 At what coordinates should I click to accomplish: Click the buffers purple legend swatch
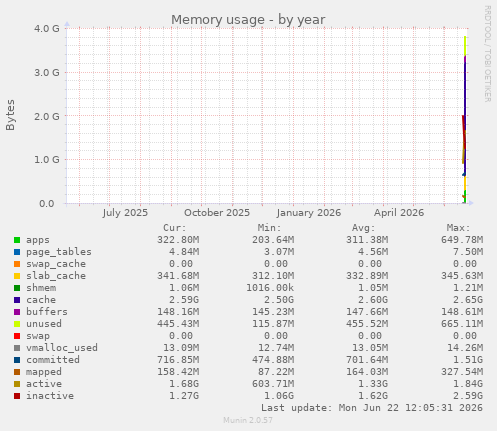point(17,312)
